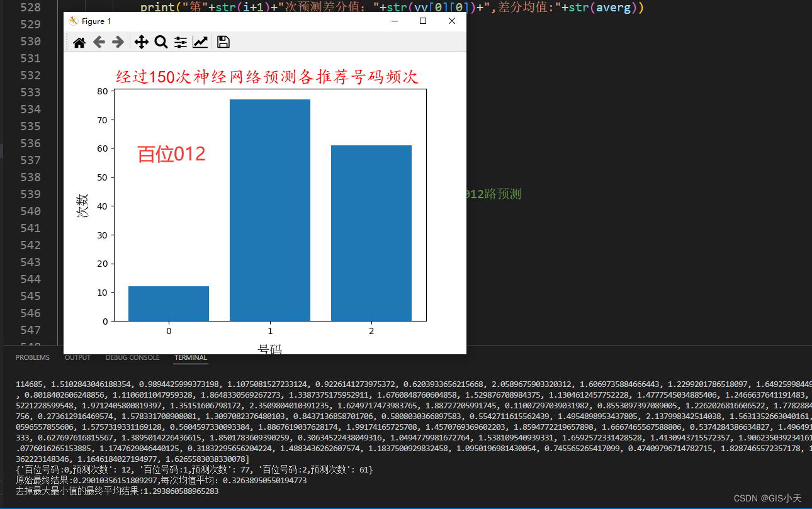The image size is (812, 509).
Task: Save the figure with floppy icon
Action: 223,42
